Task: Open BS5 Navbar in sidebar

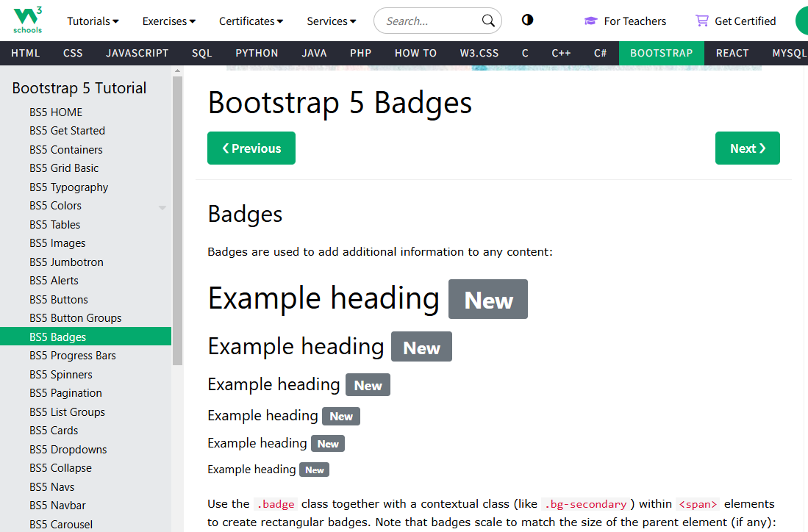Action: click(x=85, y=506)
